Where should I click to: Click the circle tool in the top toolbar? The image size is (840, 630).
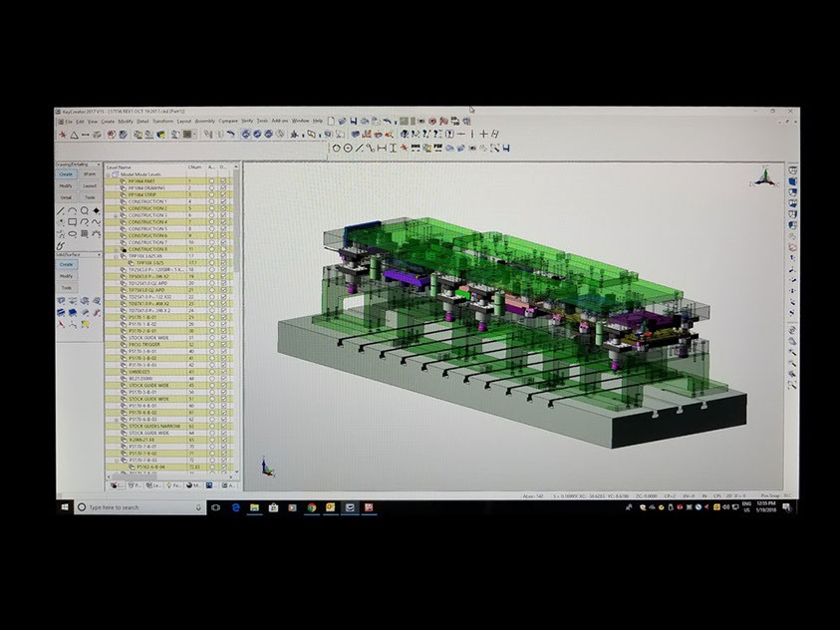[x=336, y=148]
